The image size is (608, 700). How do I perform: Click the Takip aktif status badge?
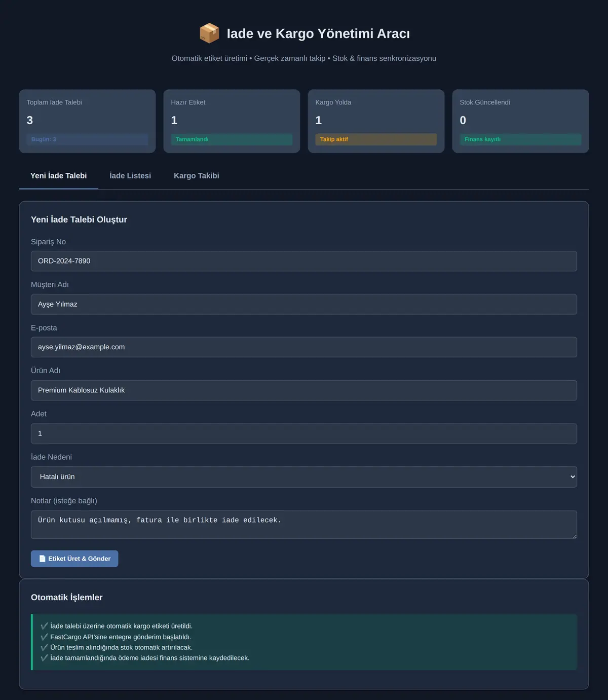376,139
